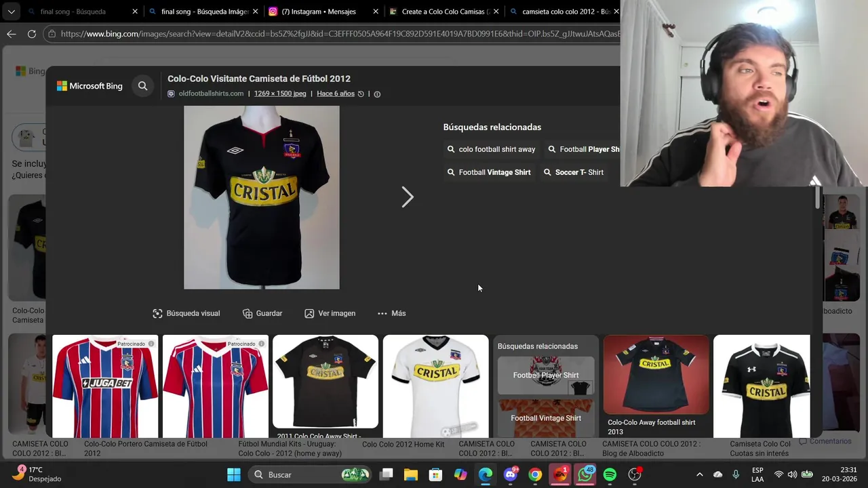Select 'colo football shirt away' related search
This screenshot has width=868, height=488.
(491, 149)
